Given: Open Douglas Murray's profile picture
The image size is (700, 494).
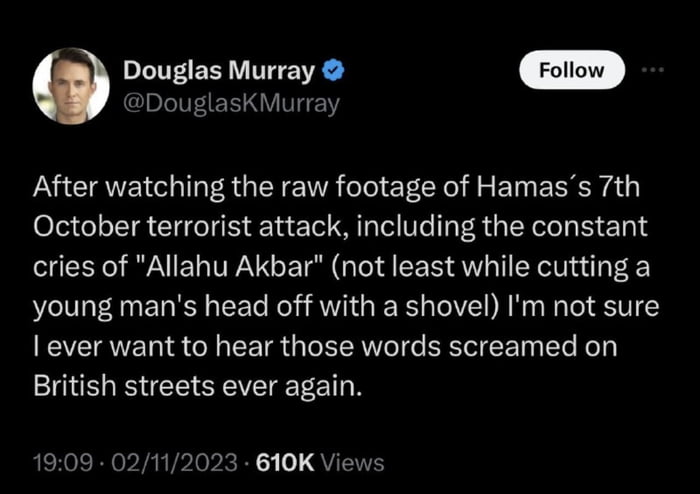Looking at the screenshot, I should pyautogui.click(x=71, y=86).
